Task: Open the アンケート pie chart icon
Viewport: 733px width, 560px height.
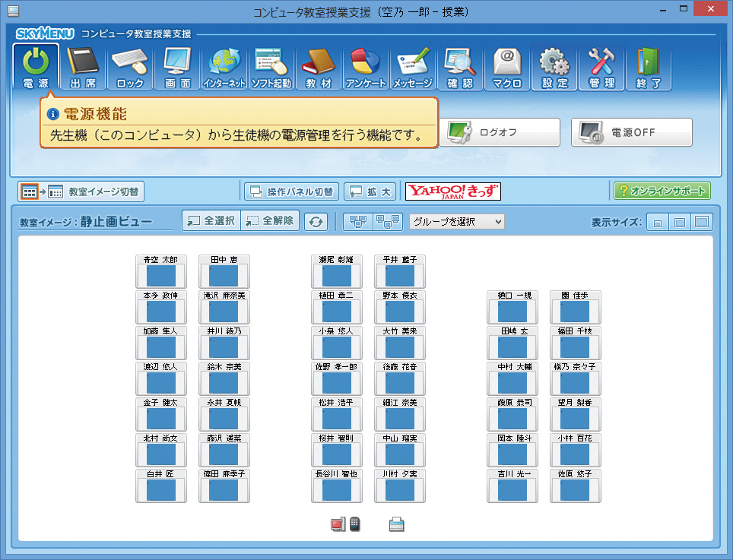Action: 366,68
